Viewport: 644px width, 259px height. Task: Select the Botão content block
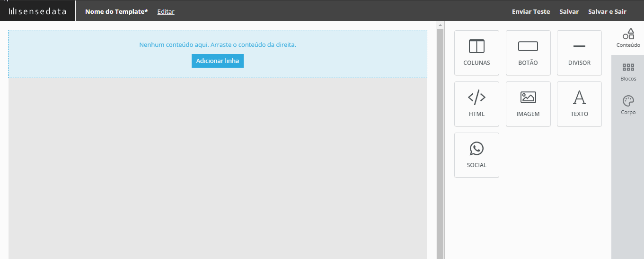point(528,53)
